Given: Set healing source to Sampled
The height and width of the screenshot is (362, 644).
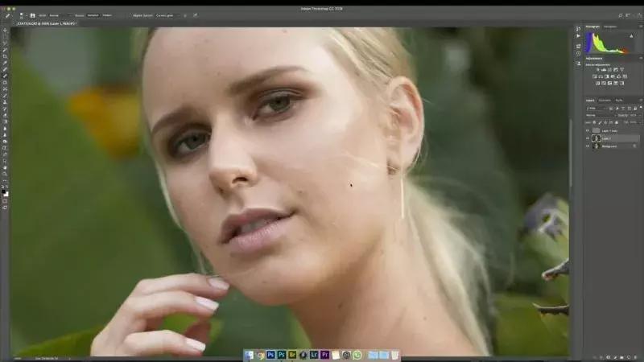Looking at the screenshot, I should [x=93, y=15].
